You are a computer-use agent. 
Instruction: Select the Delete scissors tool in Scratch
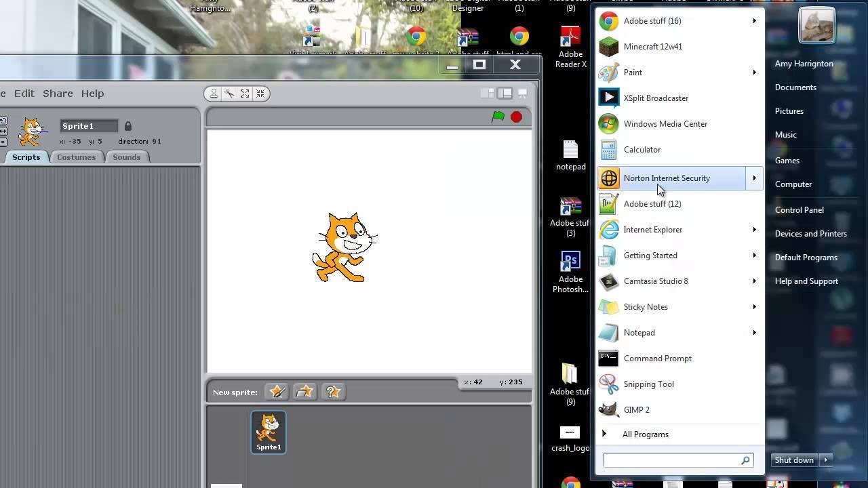click(229, 94)
